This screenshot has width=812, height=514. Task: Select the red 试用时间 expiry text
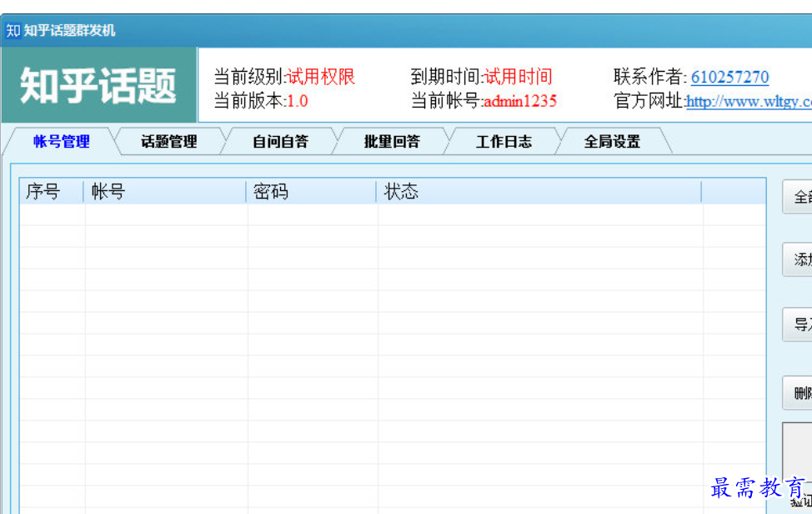pos(518,77)
